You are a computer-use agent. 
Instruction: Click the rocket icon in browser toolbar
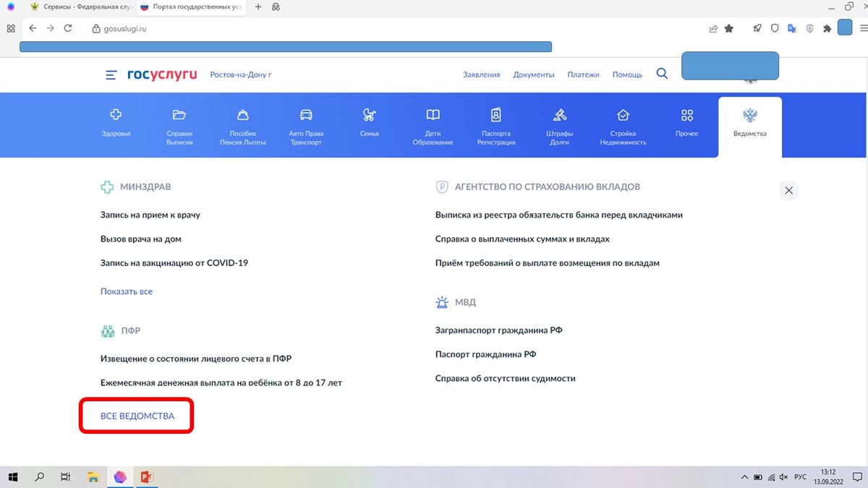[x=757, y=28]
